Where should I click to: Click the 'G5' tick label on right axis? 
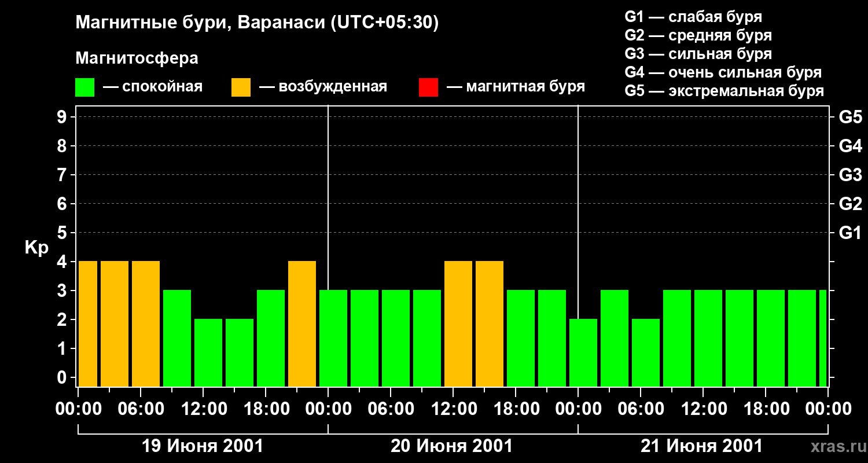850,117
